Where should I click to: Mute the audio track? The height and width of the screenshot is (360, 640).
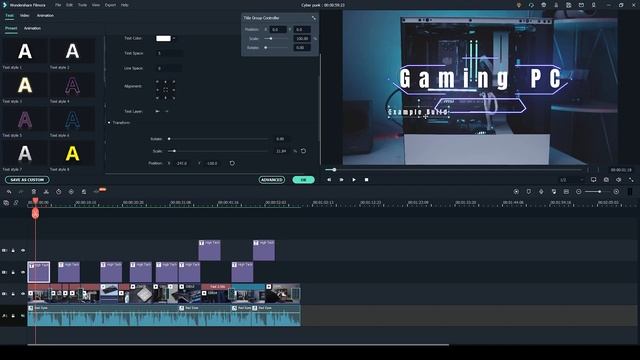pyautogui.click(x=23, y=316)
